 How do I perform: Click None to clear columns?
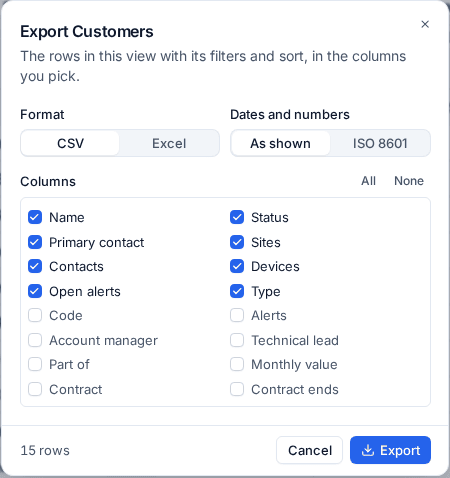(409, 181)
